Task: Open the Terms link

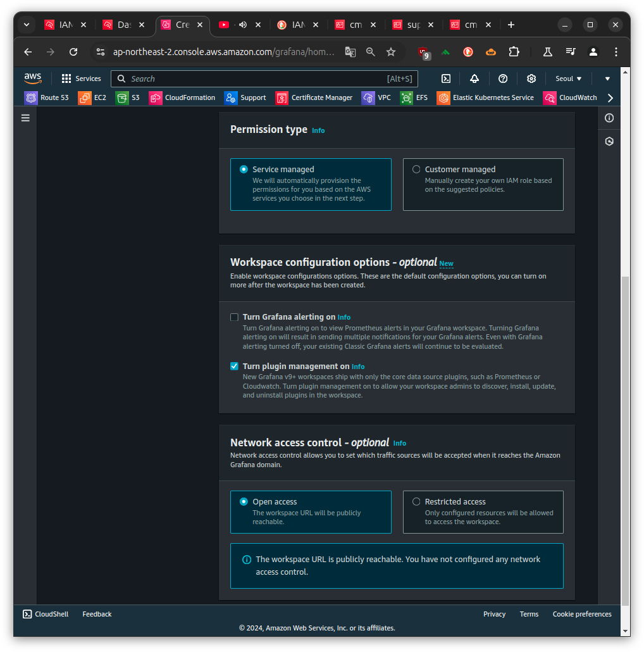Action: [x=529, y=614]
